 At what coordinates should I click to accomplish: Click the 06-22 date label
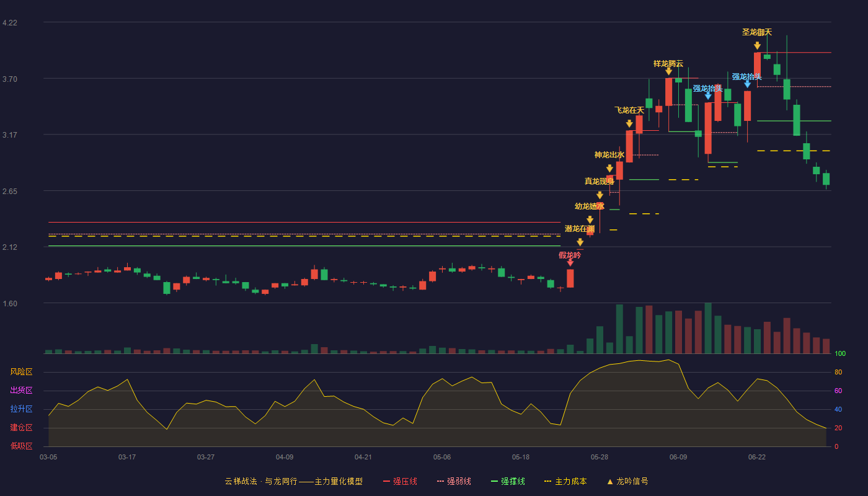[x=757, y=457]
